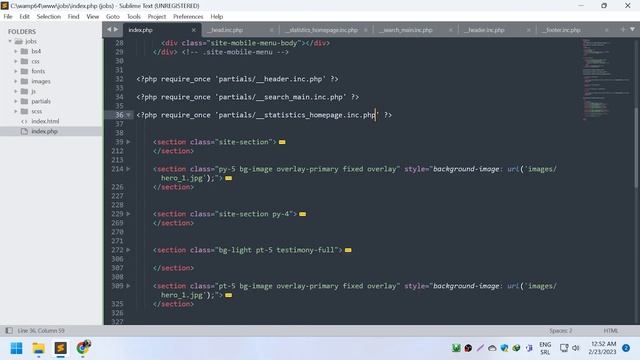Open the File menu
The width and height of the screenshot is (640, 360).
point(8,17)
